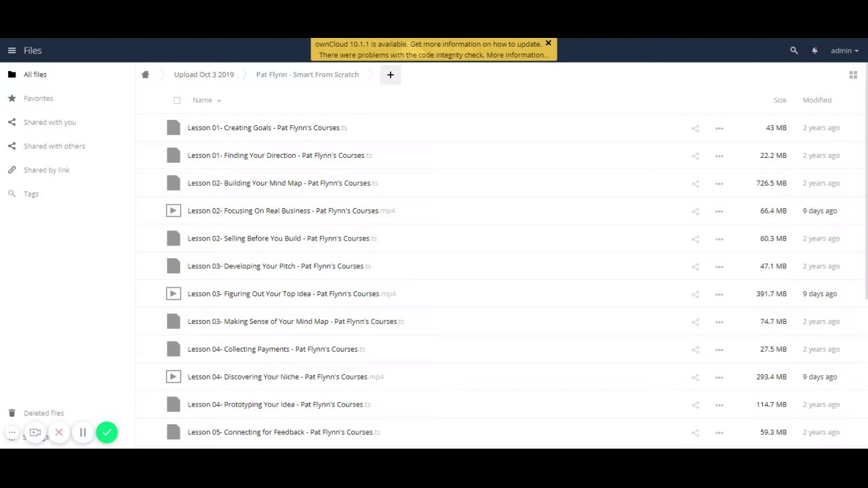Open Lesson 04- Prototyping Your Idea file
Screen dimensions: 868x488
point(279,404)
